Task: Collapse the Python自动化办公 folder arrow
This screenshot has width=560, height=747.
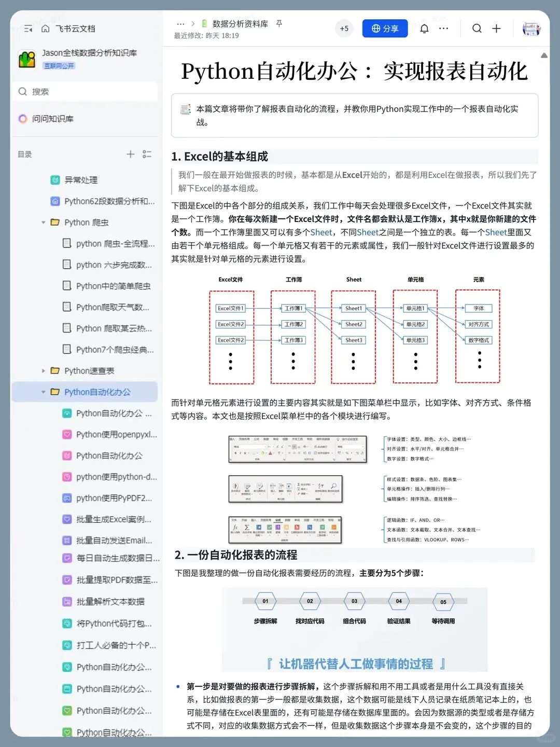Action: [x=44, y=392]
